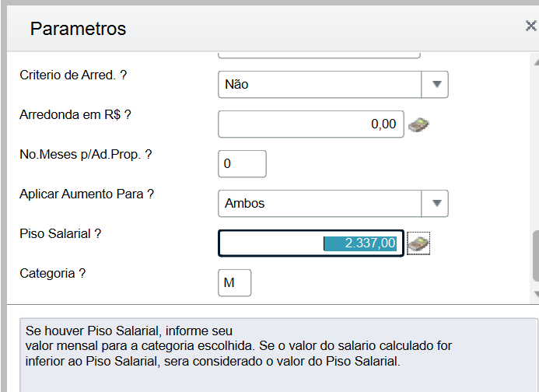The image size is (539, 392).
Task: Open the combo box showing Não
Action: (x=320, y=84)
